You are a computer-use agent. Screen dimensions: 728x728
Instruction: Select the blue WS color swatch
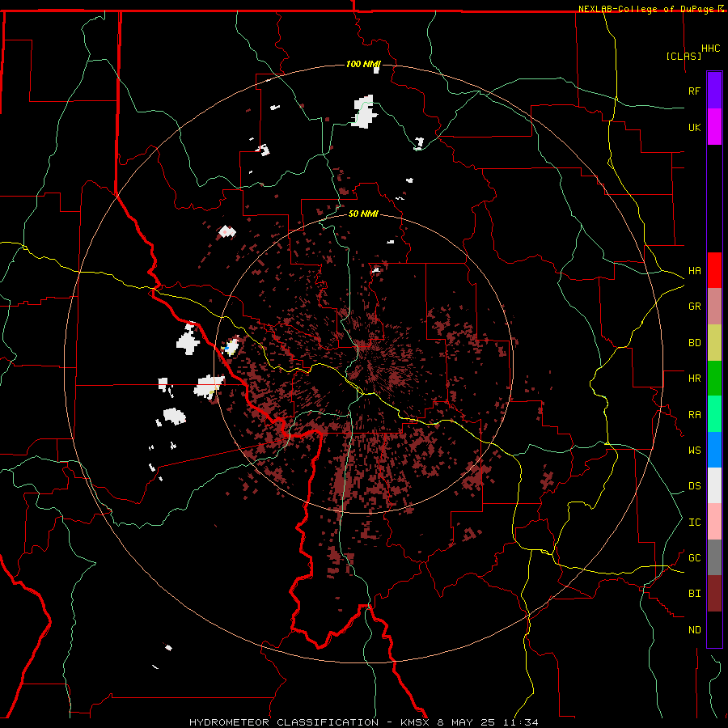714,450
